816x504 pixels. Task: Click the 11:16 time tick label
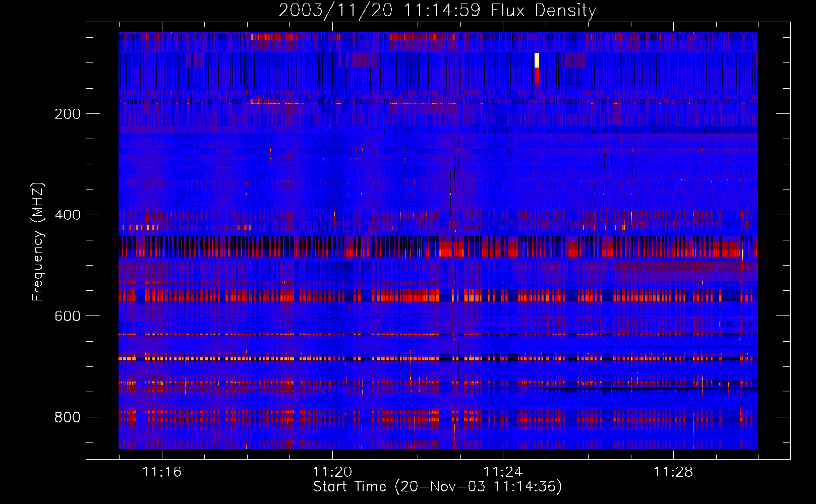[x=162, y=472]
